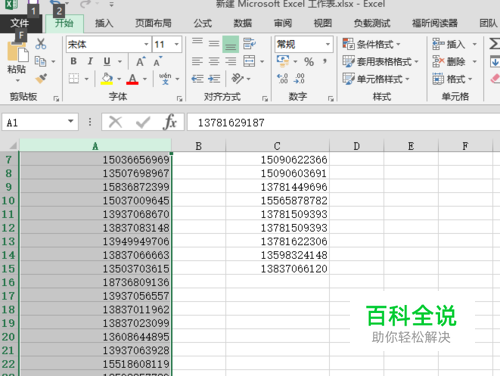Click the Cut scissors icon

pos(41,44)
